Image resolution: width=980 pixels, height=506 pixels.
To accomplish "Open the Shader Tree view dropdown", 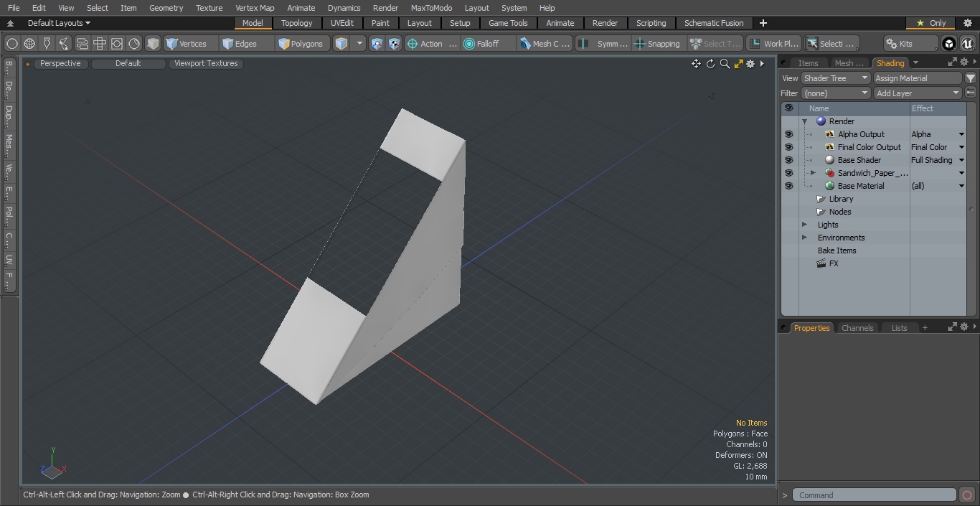I will click(x=836, y=78).
